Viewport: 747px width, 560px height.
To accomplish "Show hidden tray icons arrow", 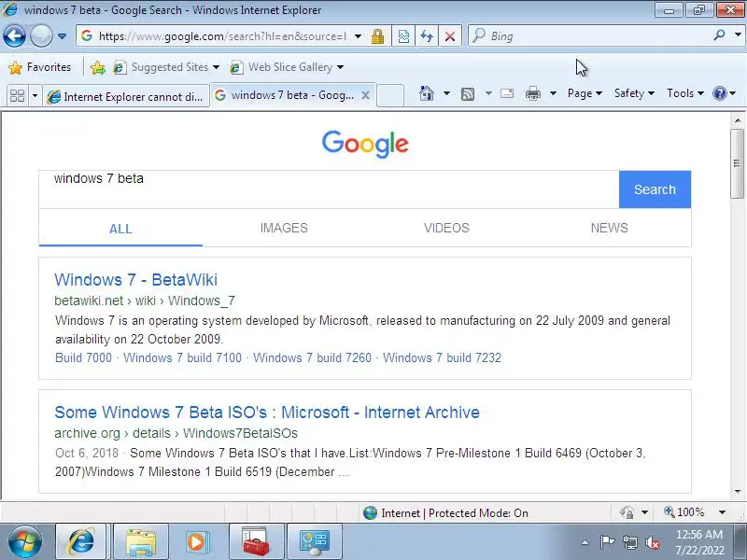I will coord(585,542).
